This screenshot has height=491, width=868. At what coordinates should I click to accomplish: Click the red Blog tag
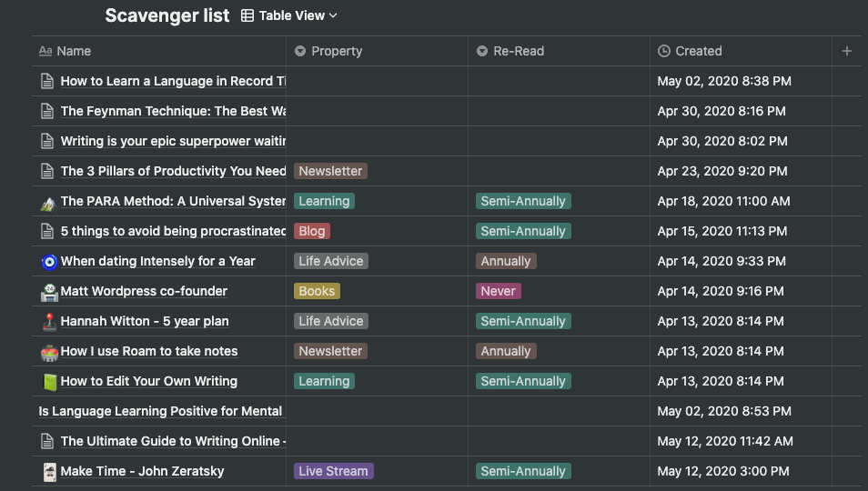[x=312, y=231]
